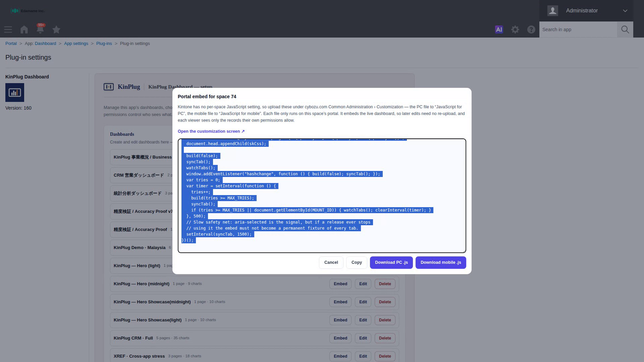Launch the AI assistant icon

(x=499, y=29)
